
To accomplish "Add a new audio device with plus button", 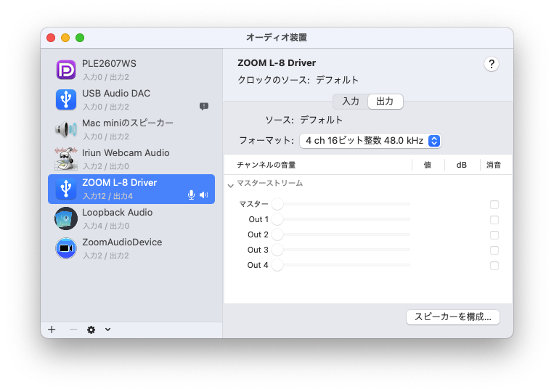I will (x=52, y=330).
